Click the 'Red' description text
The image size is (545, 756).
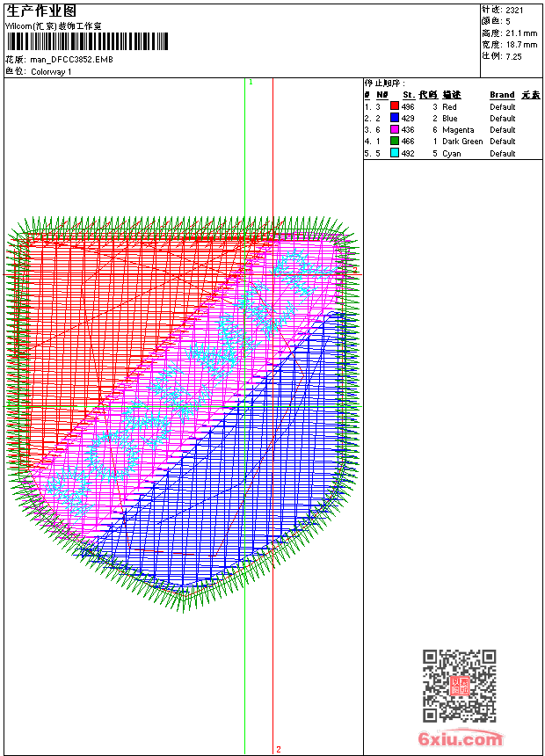pos(449,107)
